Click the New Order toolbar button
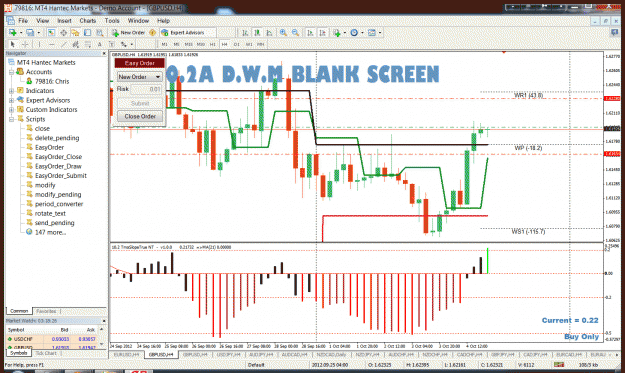The width and height of the screenshot is (625, 373). tap(128, 33)
